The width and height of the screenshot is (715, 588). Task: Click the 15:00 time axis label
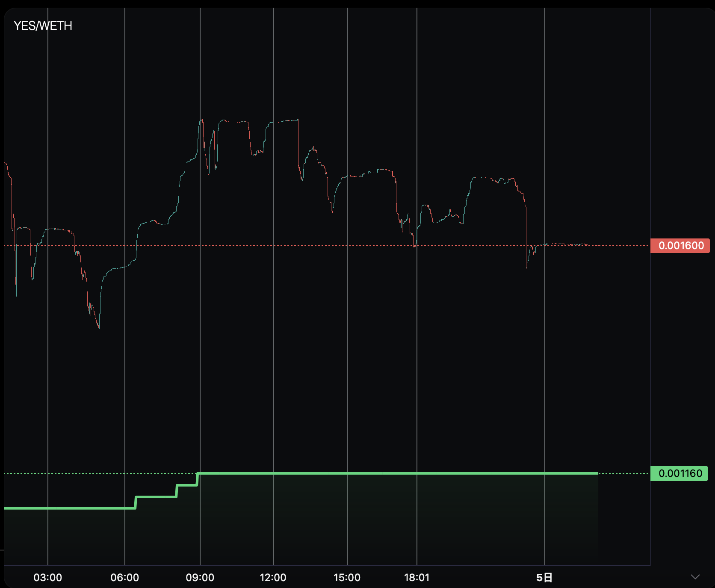[x=347, y=578]
